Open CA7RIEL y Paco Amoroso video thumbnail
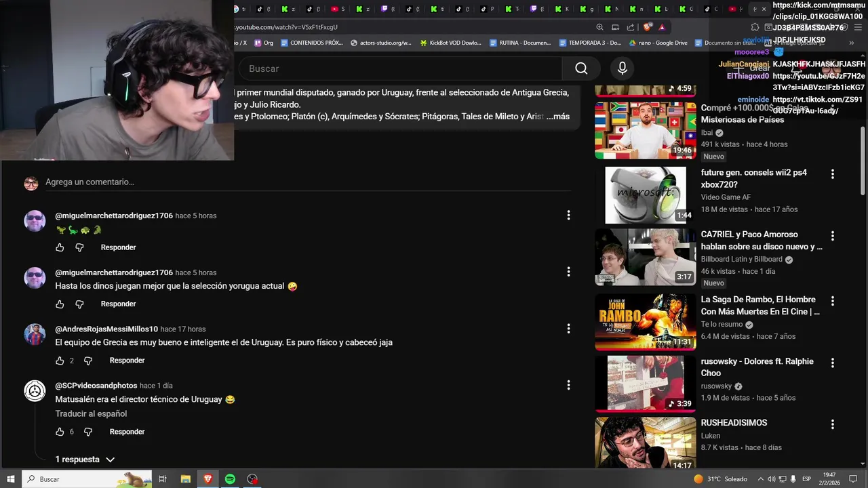 [645, 257]
